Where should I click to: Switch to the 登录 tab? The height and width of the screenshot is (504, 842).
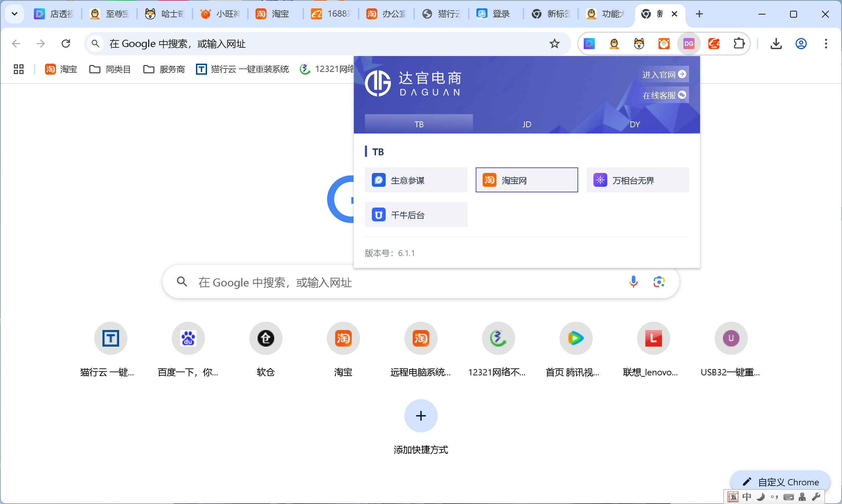[497, 14]
